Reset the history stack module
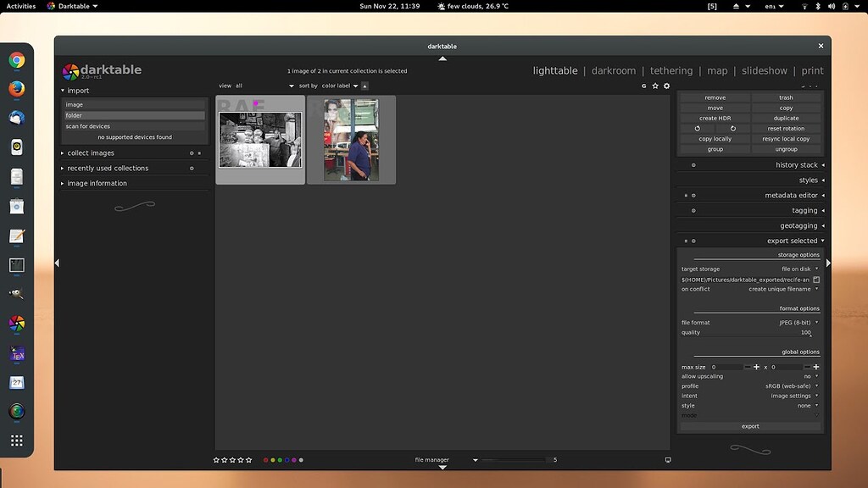868x488 pixels. 693,165
